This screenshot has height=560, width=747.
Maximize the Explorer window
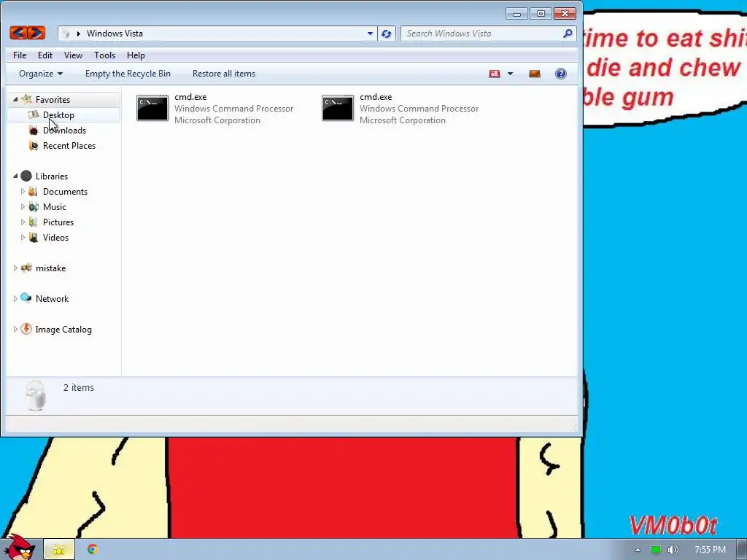coord(541,14)
